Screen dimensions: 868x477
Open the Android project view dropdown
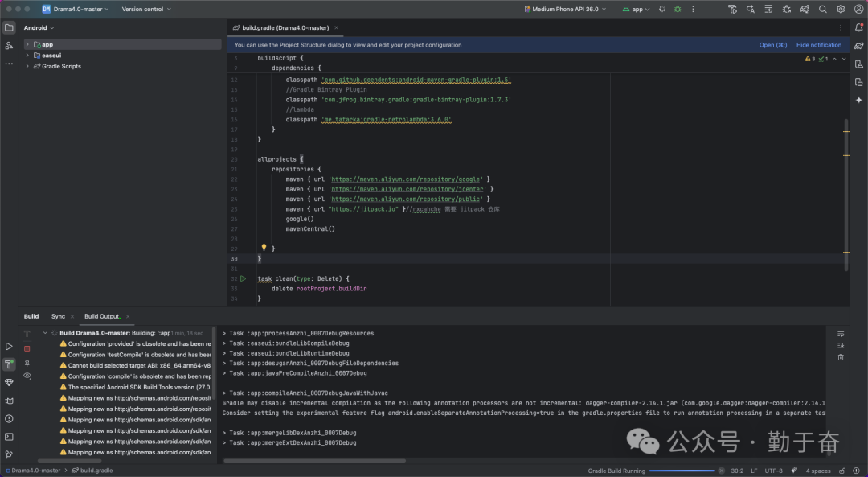(x=39, y=27)
